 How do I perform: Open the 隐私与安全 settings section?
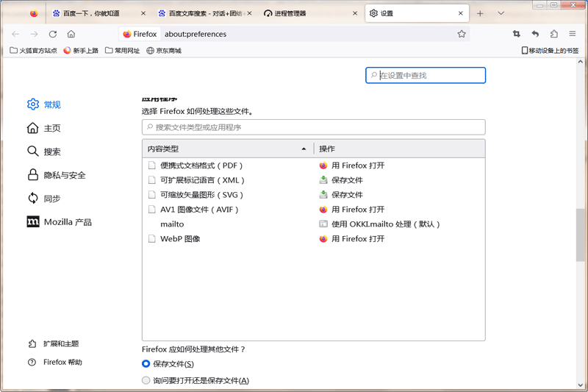pyautogui.click(x=57, y=175)
